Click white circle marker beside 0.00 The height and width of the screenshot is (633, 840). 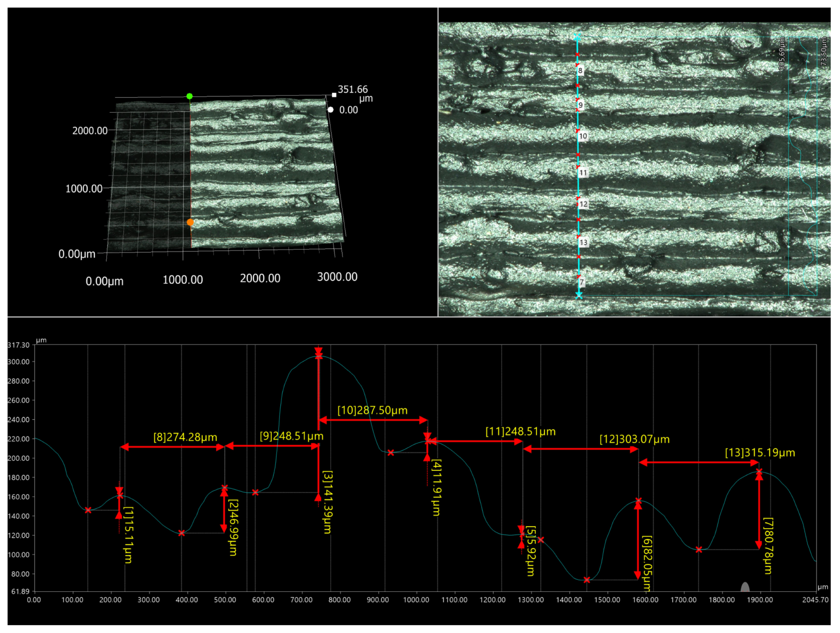(x=331, y=110)
